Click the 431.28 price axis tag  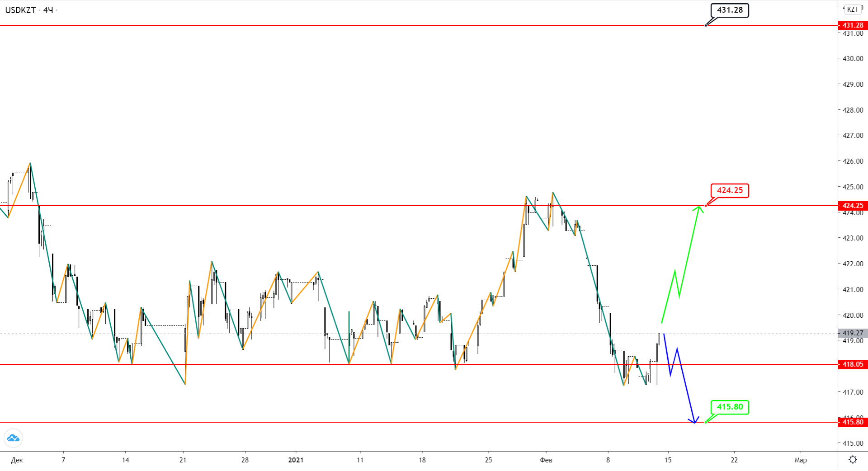pyautogui.click(x=853, y=25)
